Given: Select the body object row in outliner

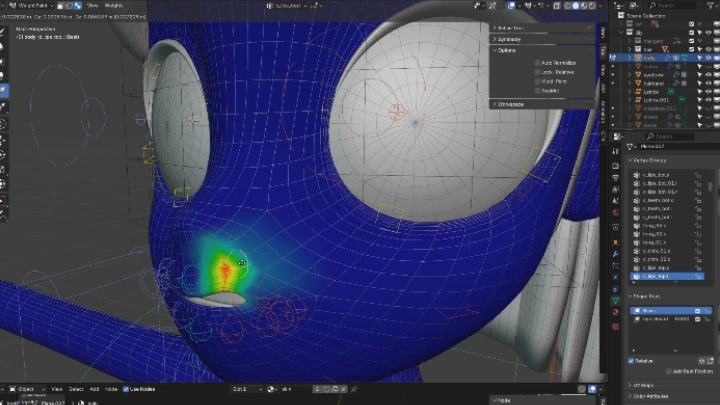Looking at the screenshot, I should coord(664,58).
